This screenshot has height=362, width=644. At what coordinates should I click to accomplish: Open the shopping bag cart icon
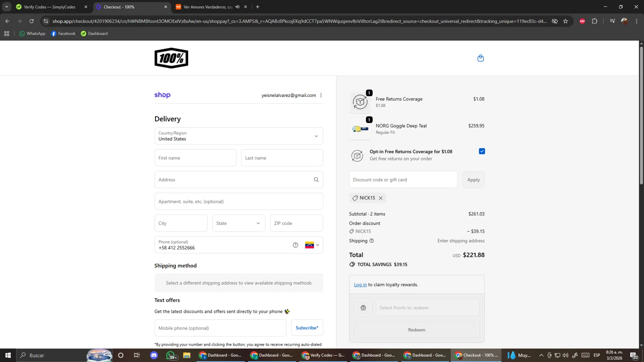click(480, 58)
